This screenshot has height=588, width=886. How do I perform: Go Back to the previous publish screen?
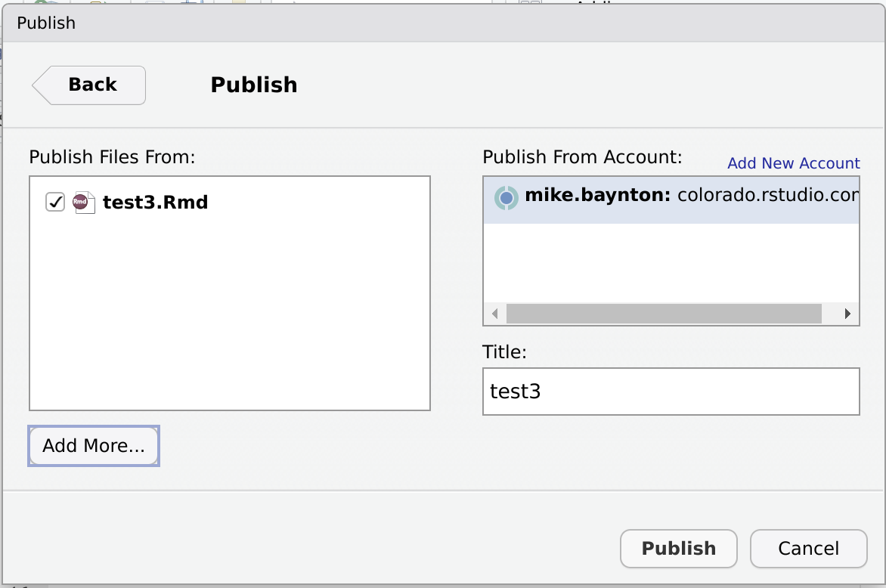(x=88, y=85)
